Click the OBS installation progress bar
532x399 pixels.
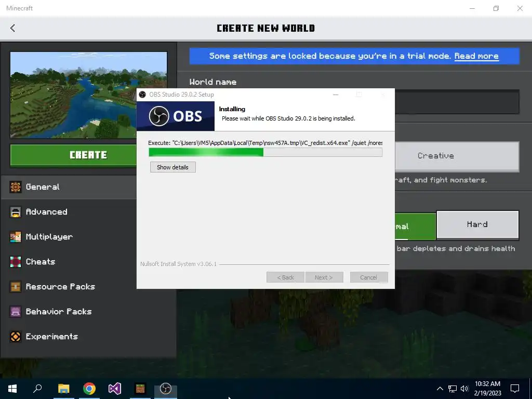click(x=265, y=152)
